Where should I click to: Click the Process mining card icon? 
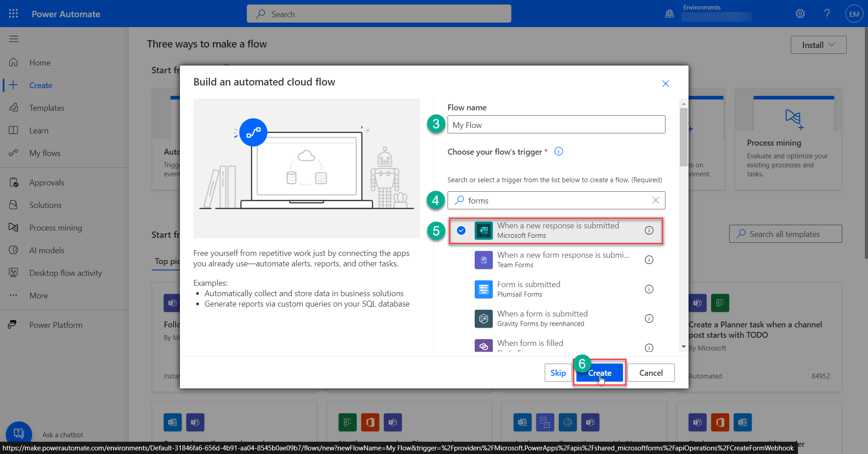point(793,118)
